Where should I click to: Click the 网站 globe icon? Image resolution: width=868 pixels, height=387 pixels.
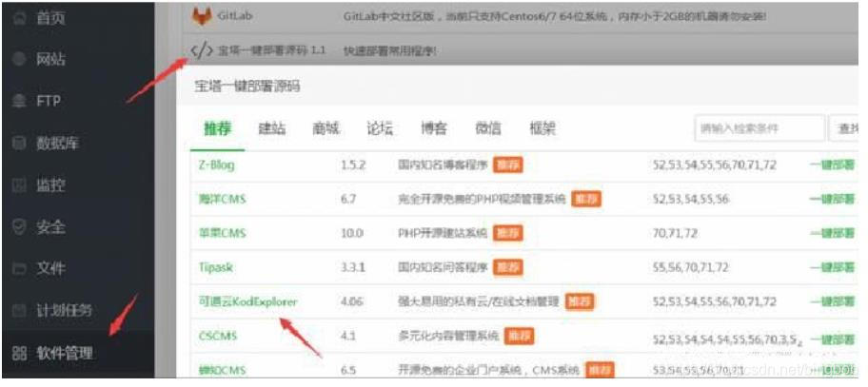(19, 59)
